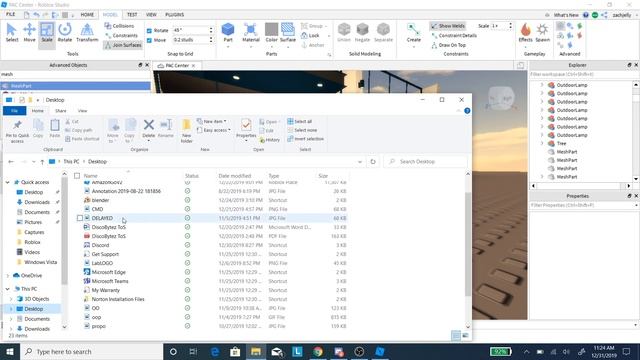Open the Create constraint tool

(x=413, y=33)
